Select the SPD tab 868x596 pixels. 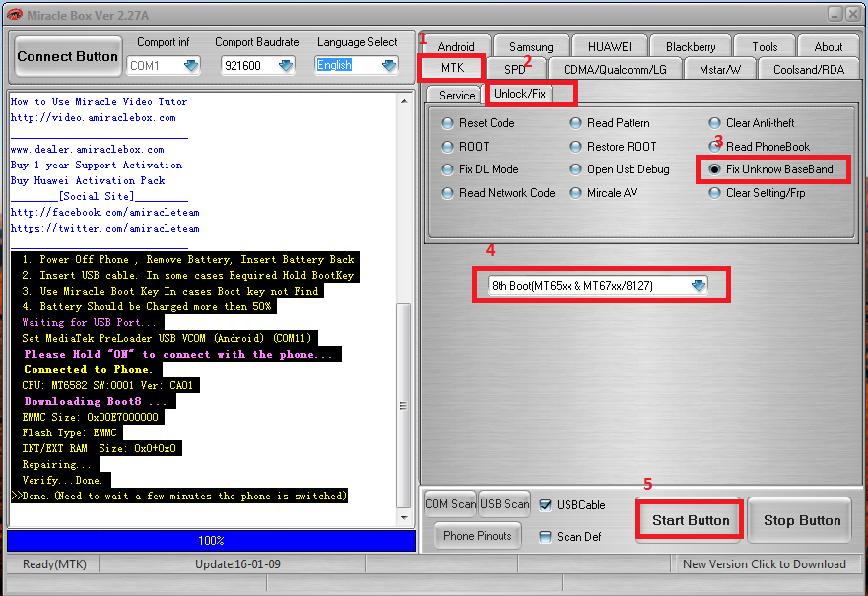click(x=515, y=70)
